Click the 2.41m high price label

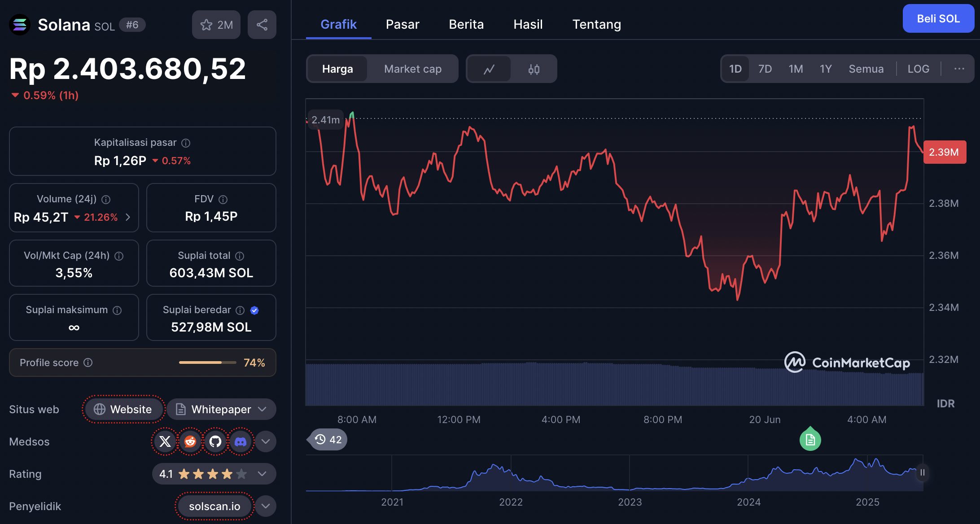325,120
